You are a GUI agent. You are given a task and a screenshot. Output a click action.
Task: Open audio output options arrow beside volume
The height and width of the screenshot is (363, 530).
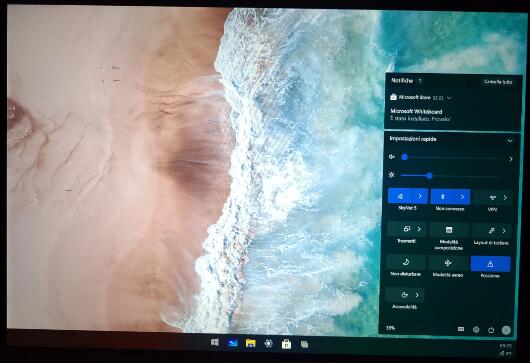[510, 159]
